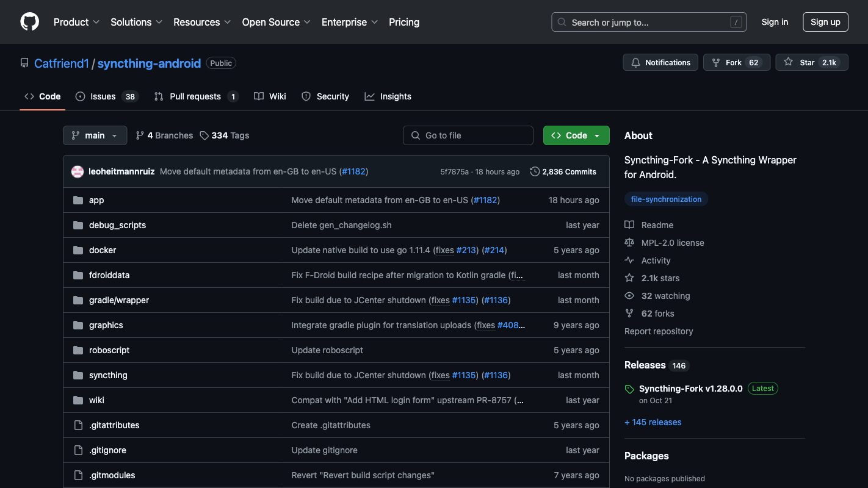868x488 pixels.
Task: Open the 334 Tags link
Action: (x=225, y=135)
